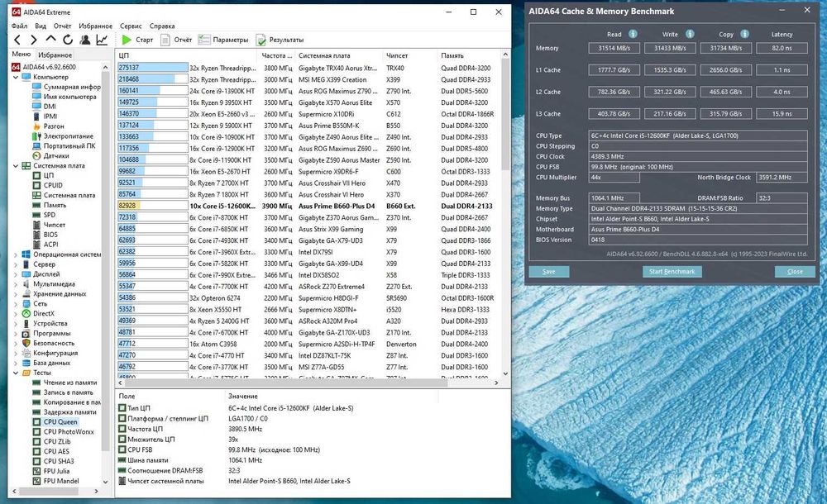This screenshot has height=504, width=827.
Task: Open the Избранное menu in the menu bar
Action: 95,26
